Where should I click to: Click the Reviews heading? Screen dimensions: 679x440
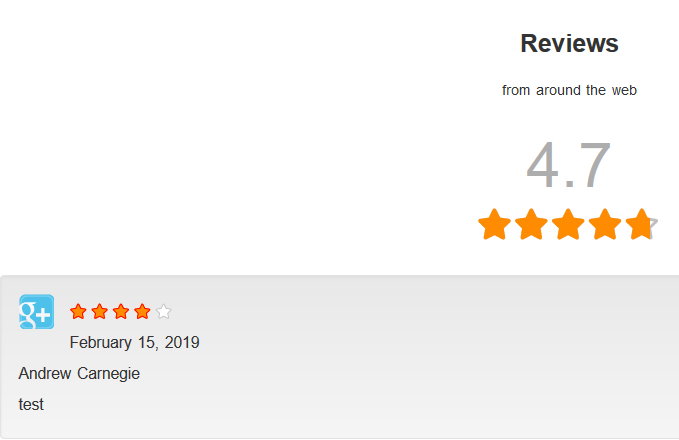tap(569, 44)
